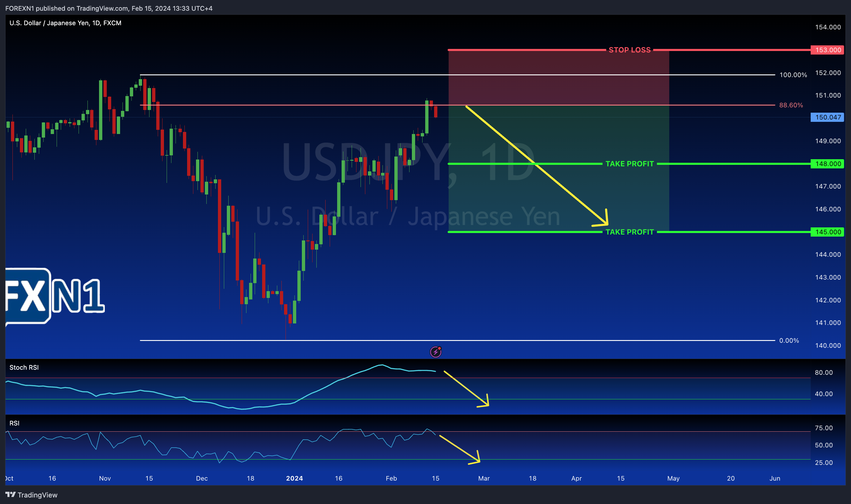Click the May label on time axis
The image size is (851, 504).
pos(673,478)
